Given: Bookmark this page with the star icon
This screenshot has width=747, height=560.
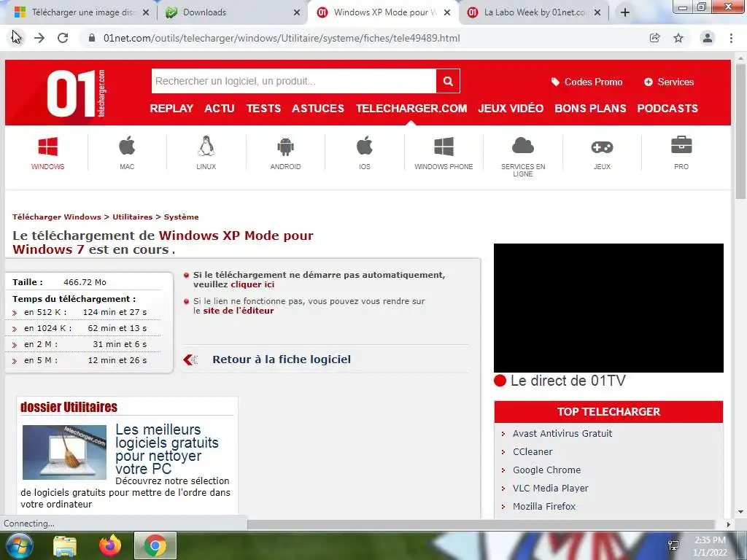Looking at the screenshot, I should 678,38.
